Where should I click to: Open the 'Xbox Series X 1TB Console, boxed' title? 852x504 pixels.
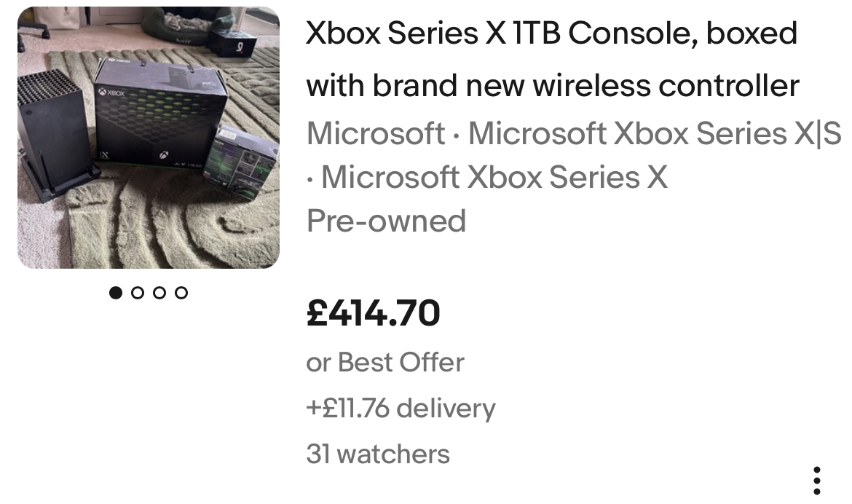pyautogui.click(x=551, y=34)
